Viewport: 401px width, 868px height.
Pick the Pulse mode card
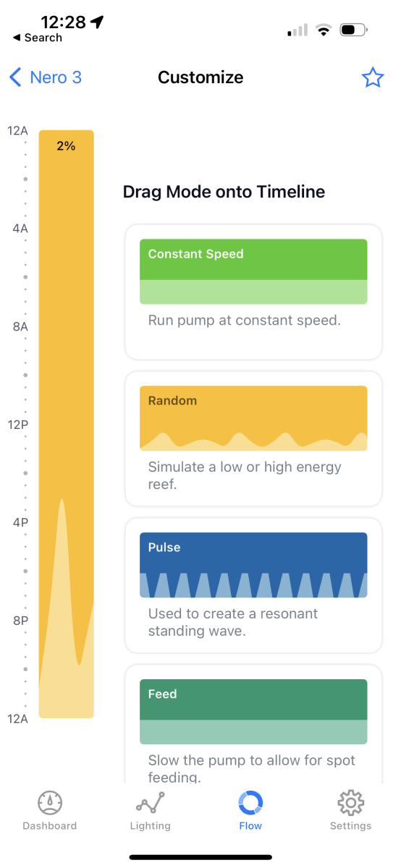[x=253, y=585]
